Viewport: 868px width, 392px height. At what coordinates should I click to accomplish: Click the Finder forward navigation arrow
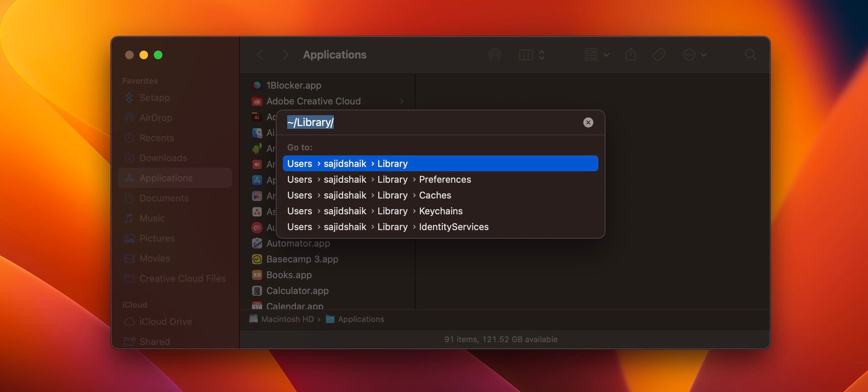coord(285,55)
